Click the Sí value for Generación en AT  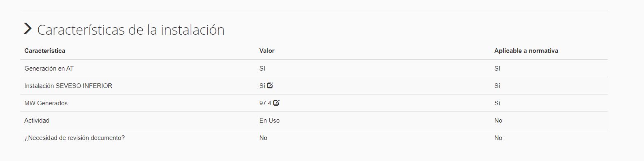tap(262, 69)
